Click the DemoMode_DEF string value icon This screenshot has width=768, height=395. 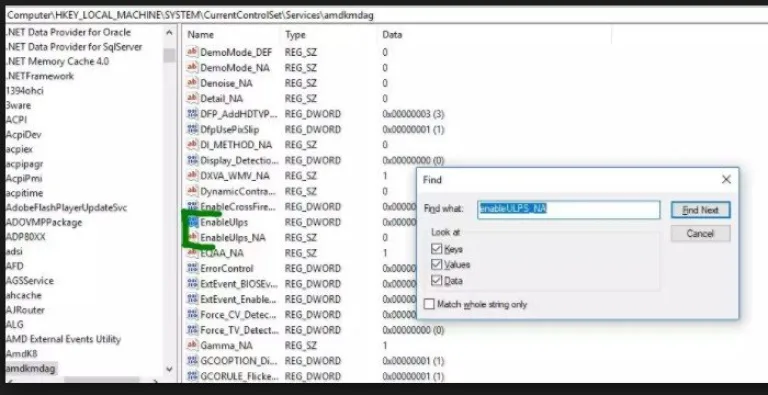(192, 52)
